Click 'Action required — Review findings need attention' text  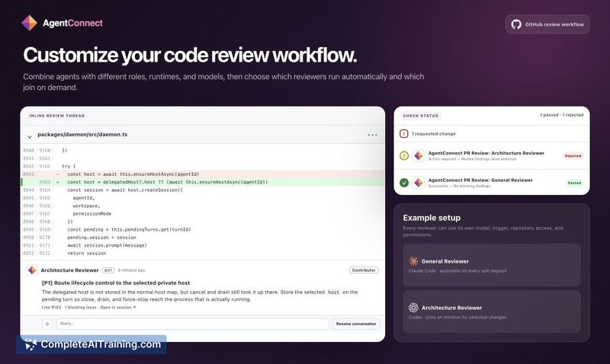click(x=473, y=159)
